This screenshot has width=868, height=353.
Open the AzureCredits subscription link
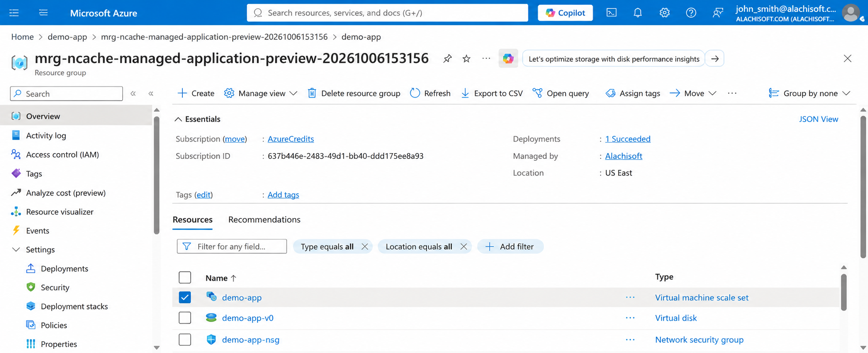pyautogui.click(x=291, y=139)
